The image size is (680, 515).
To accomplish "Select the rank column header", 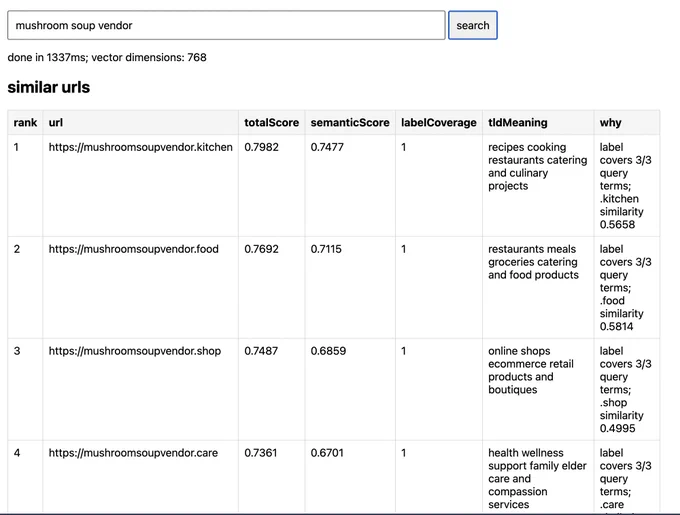I will 25,123.
